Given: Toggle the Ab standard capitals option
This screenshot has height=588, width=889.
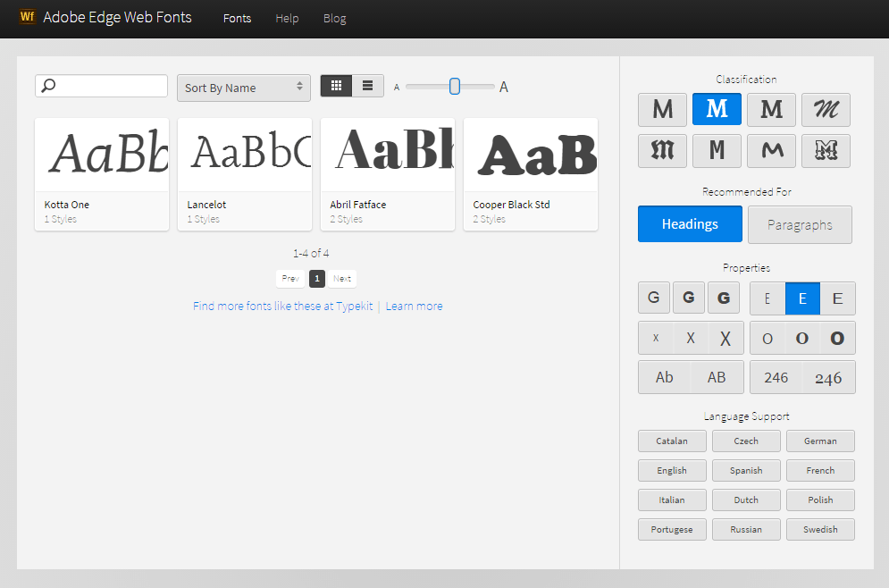Looking at the screenshot, I should coord(665,377).
